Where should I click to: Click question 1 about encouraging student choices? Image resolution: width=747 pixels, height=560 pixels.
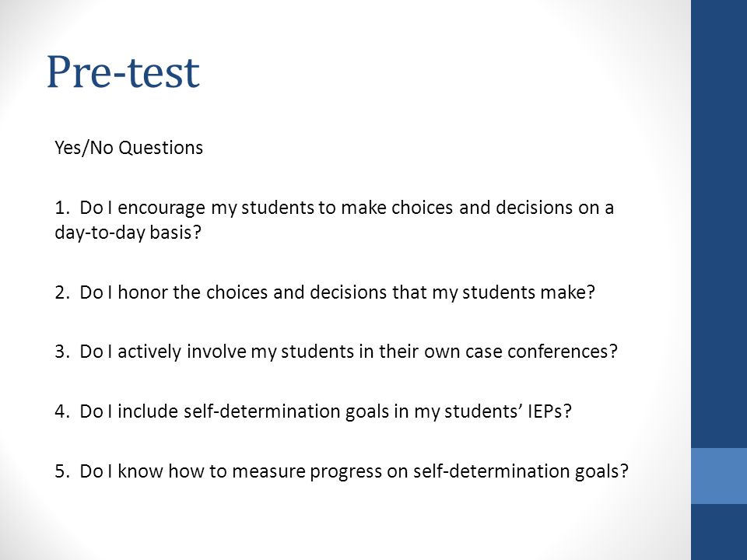(334, 220)
